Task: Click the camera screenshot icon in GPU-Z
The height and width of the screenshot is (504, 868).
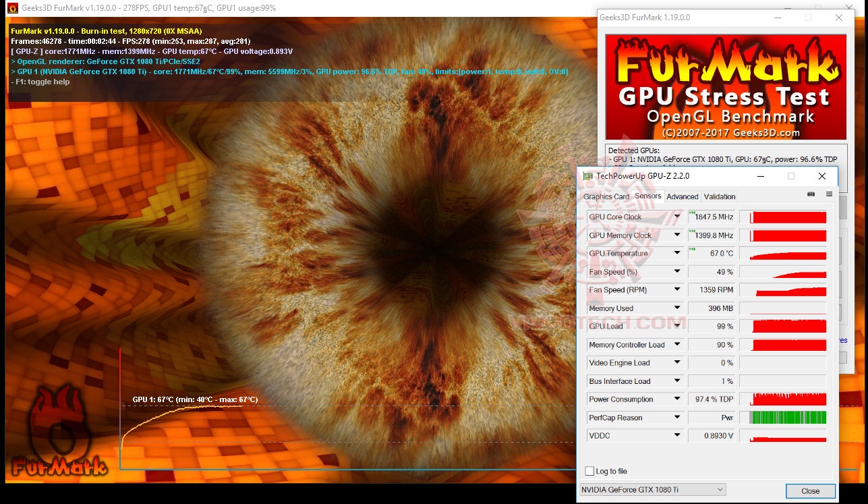Action: pyautogui.click(x=811, y=194)
